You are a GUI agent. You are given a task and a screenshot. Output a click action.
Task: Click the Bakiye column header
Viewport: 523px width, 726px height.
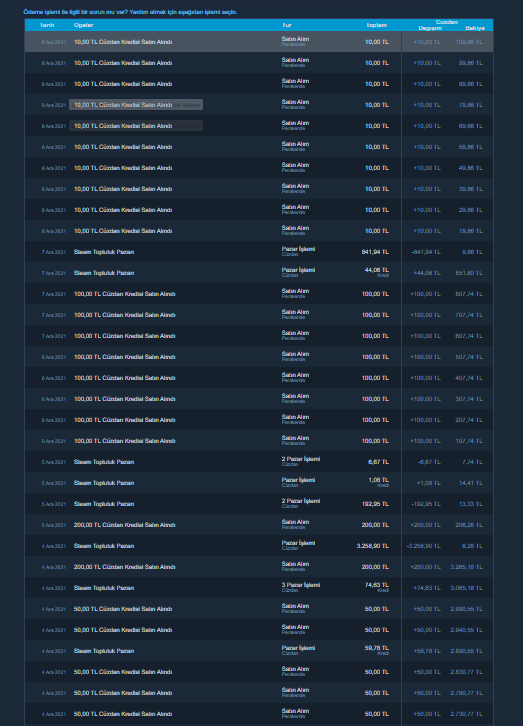475,28
